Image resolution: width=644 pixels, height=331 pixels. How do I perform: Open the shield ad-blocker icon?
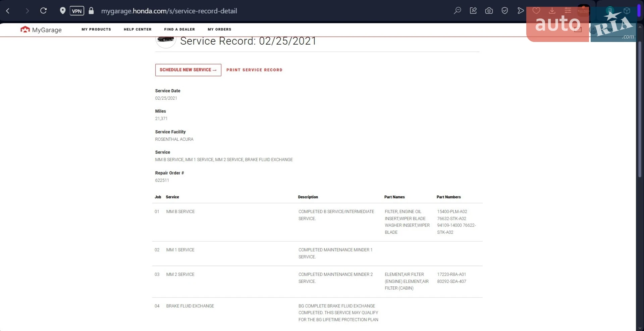504,11
